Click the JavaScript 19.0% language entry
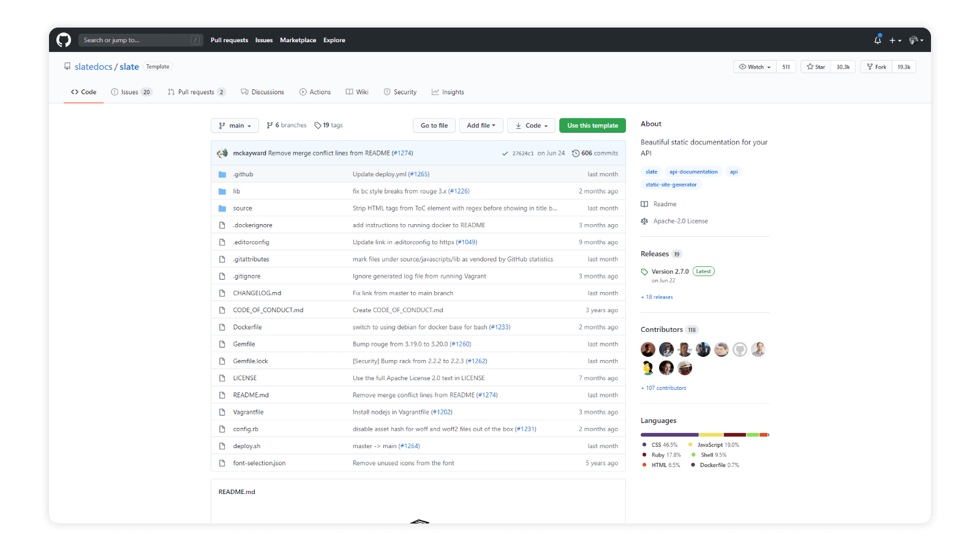The height and width of the screenshot is (551, 980). 714,445
